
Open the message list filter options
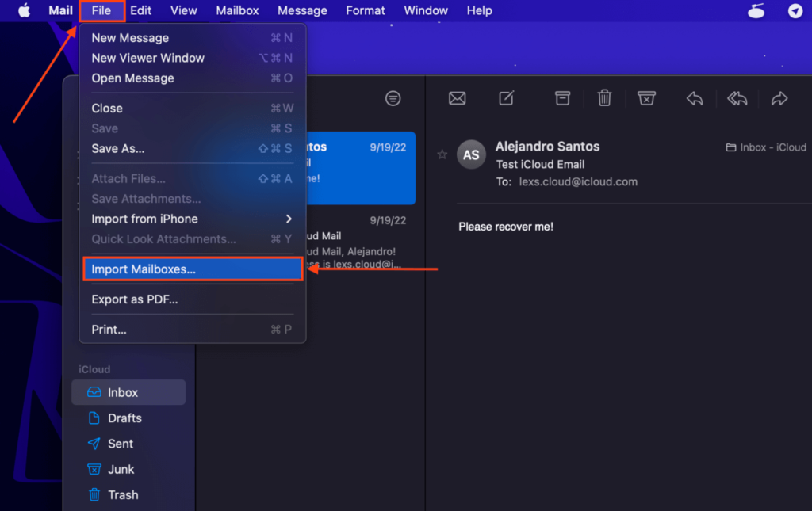[x=393, y=98]
